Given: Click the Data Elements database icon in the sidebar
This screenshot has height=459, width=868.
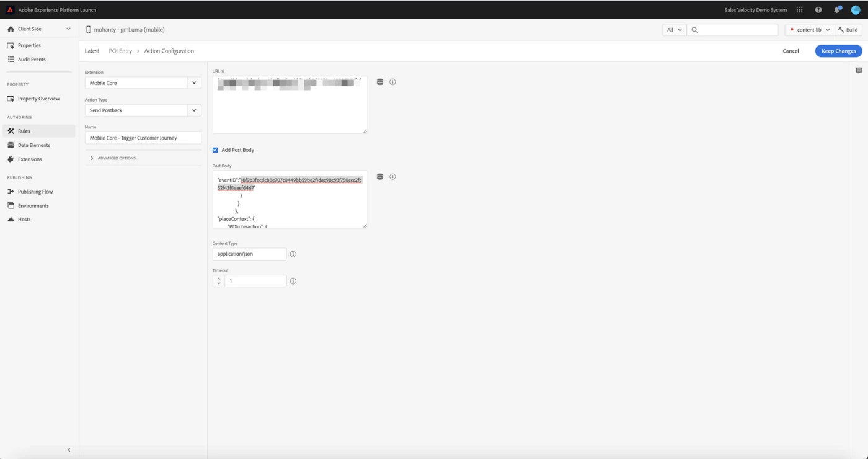Looking at the screenshot, I should (x=11, y=145).
